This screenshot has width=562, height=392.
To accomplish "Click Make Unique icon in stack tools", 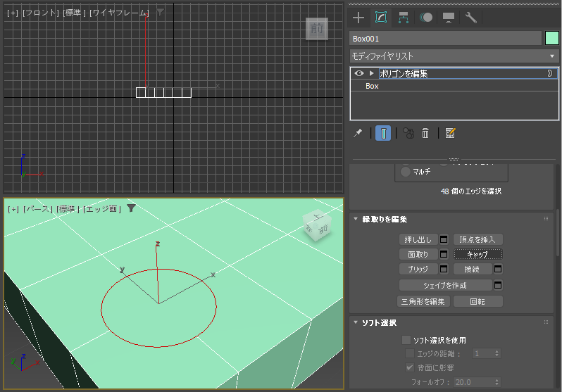I will click(x=408, y=133).
